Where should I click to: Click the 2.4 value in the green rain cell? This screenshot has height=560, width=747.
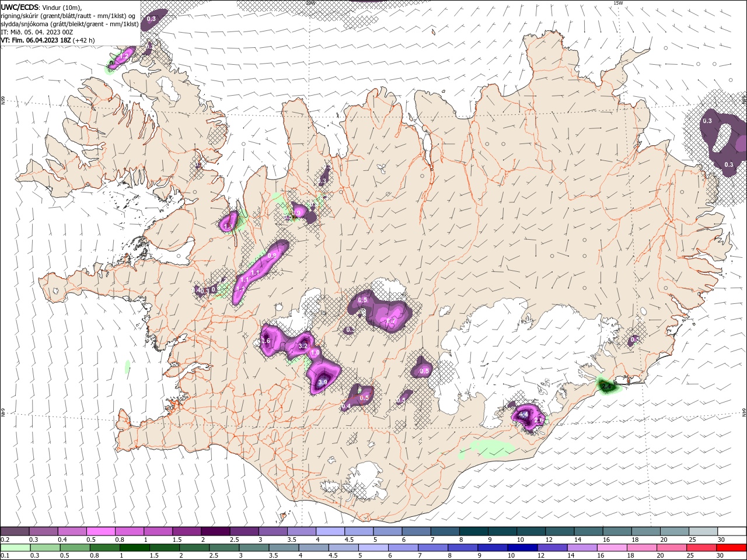click(x=606, y=386)
